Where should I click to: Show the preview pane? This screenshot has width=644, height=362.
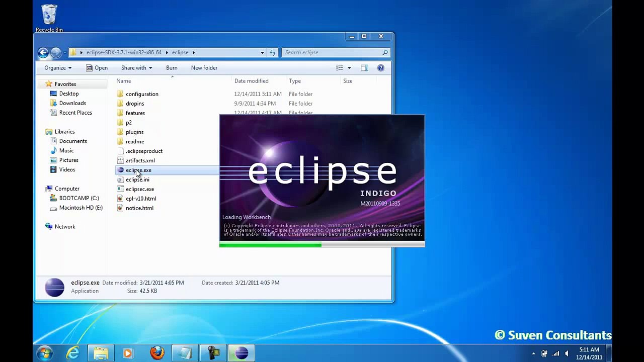point(364,68)
